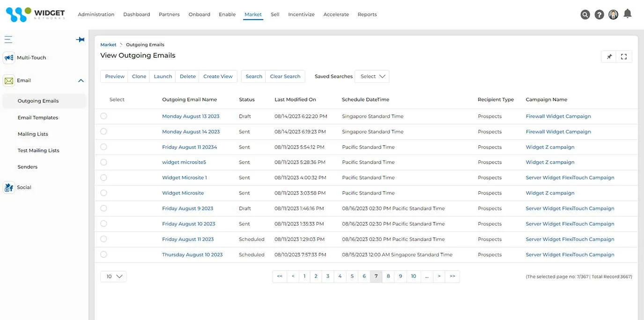Click the user profile avatar

click(x=613, y=15)
